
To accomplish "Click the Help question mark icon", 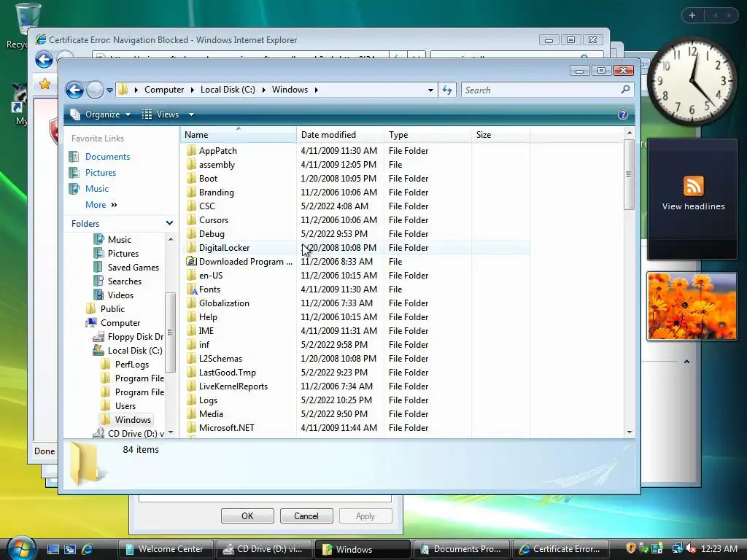I will [623, 114].
